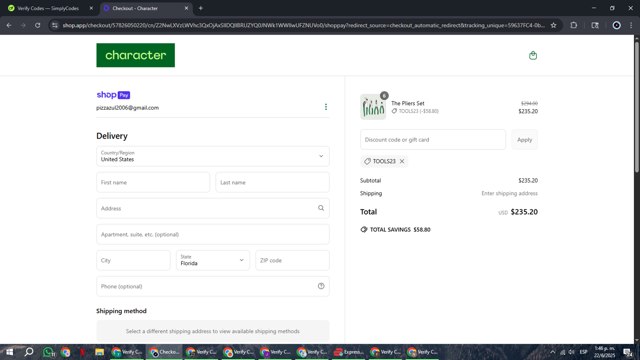
Task: Open ExpressVPN taskbar item
Action: pyautogui.click(x=349, y=352)
